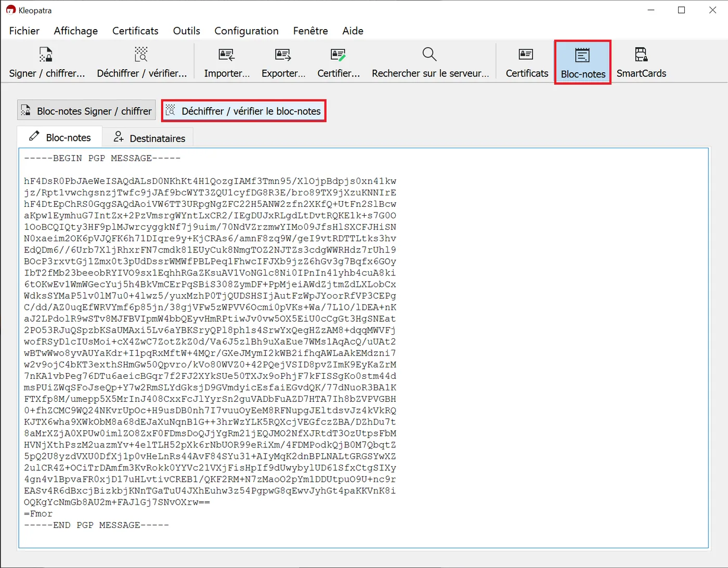Click the =Fmor checksum line
Screen dimensions: 728x568
(38, 513)
